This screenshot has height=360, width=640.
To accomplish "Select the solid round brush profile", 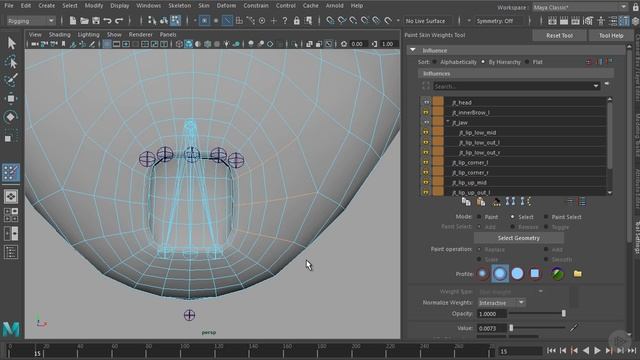I will [517, 273].
